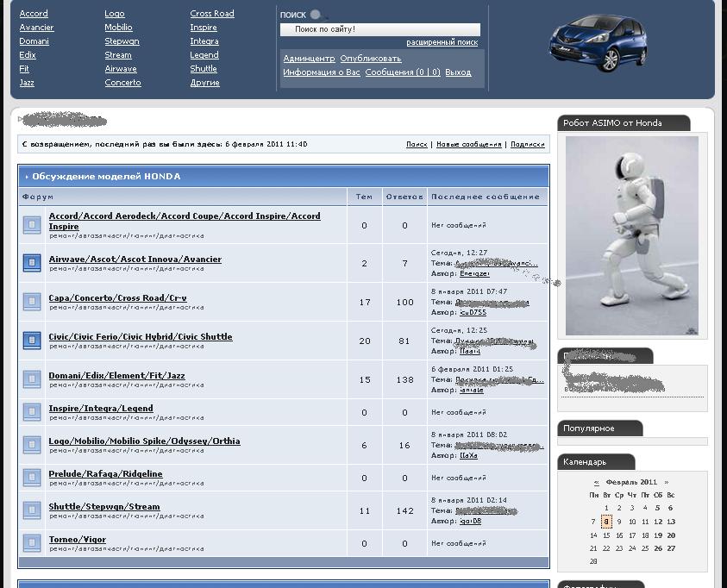Click the forum icon beside Shuttle/Stepwgn/Stream row
727x588 pixels.
(x=32, y=510)
